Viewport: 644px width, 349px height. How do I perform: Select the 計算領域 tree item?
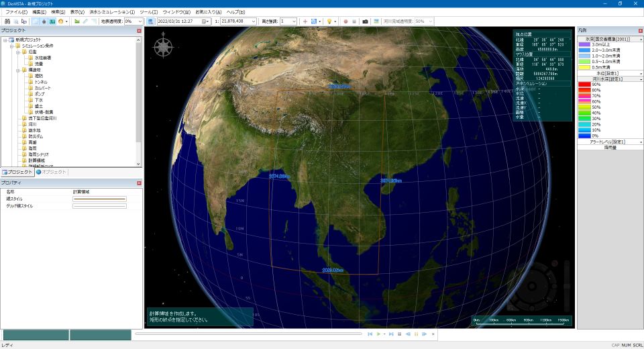point(36,160)
